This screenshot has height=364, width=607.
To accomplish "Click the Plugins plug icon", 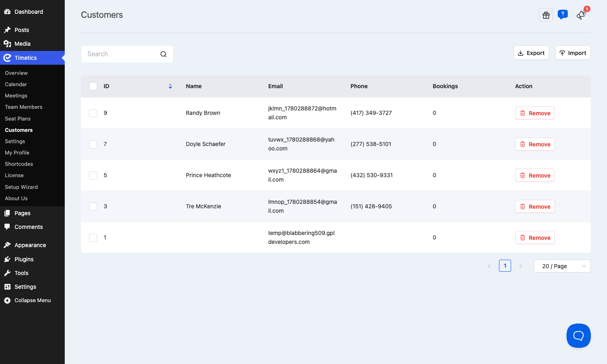I will point(7,259).
